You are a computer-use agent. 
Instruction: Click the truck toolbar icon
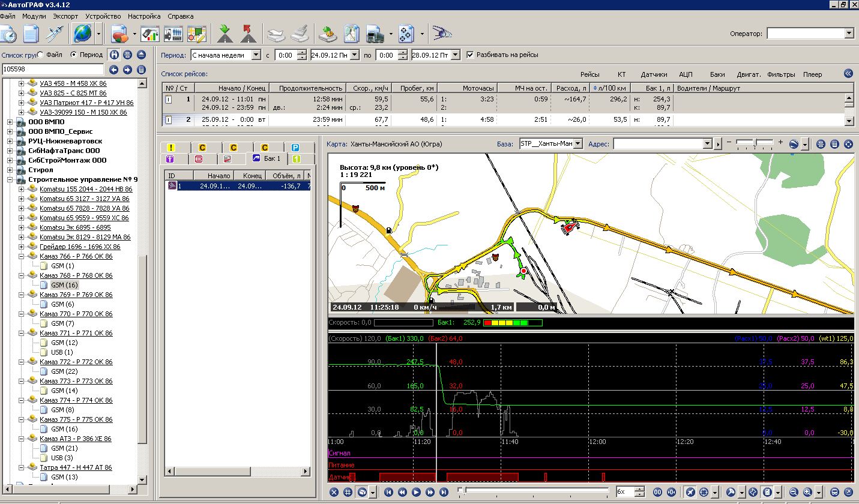pos(375,34)
